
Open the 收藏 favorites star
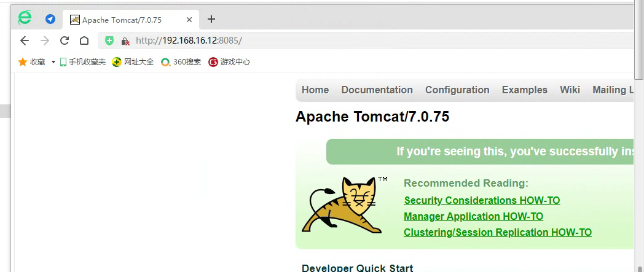tap(31, 62)
